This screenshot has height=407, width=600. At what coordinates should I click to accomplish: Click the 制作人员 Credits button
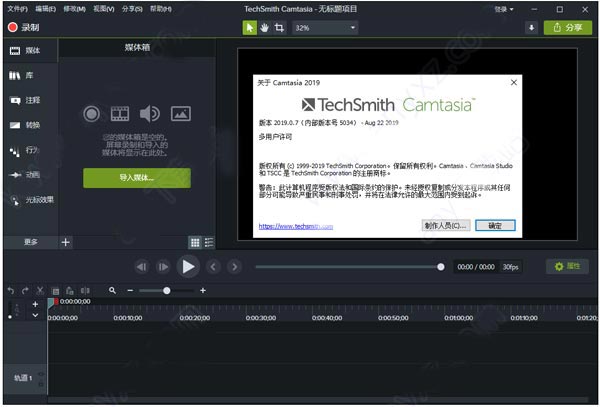tap(446, 226)
